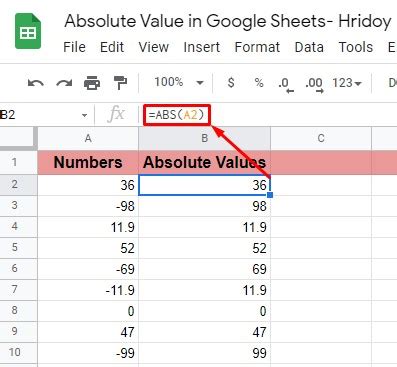Format as percent with the % icon
Image resolution: width=397 pixels, height=367 pixels.
(x=259, y=82)
